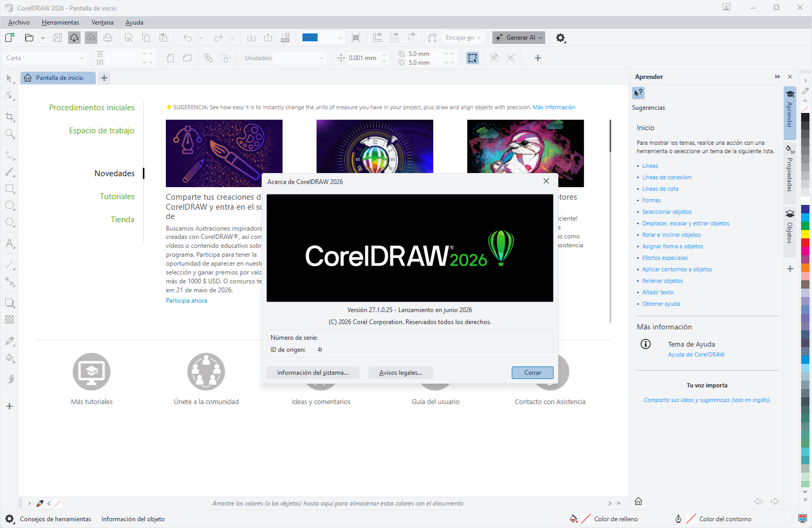Select the Transparency tool
This screenshot has width=812, height=528.
[x=9, y=319]
